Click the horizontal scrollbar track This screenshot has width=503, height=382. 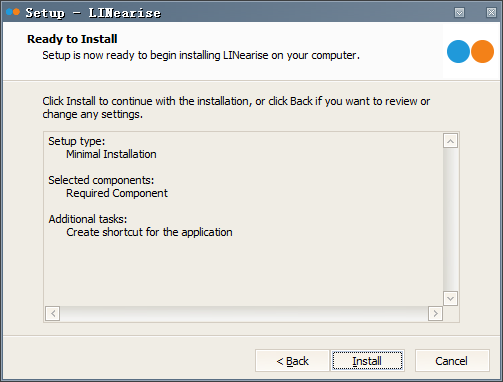pyautogui.click(x=244, y=314)
